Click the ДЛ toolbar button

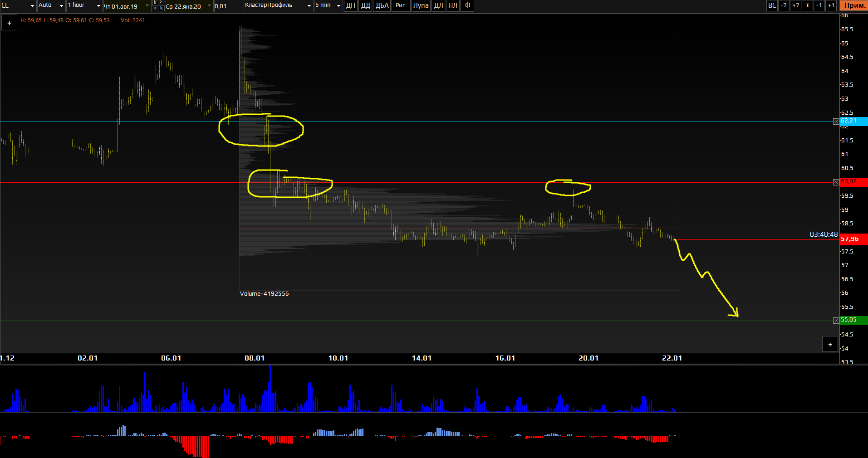click(x=438, y=5)
